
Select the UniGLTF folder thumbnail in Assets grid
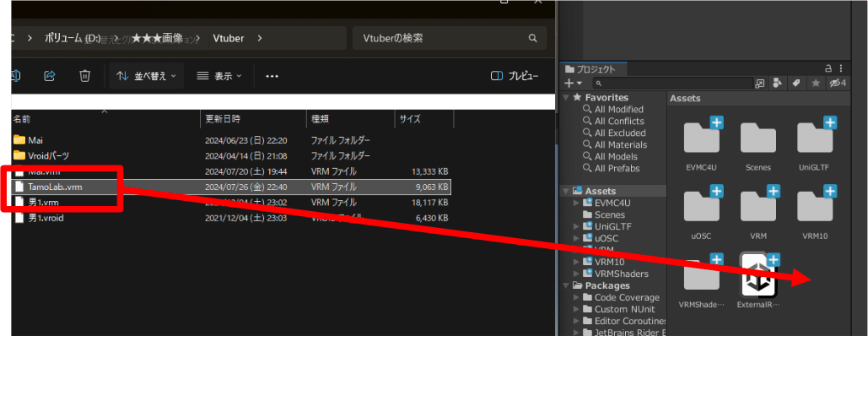tap(814, 137)
